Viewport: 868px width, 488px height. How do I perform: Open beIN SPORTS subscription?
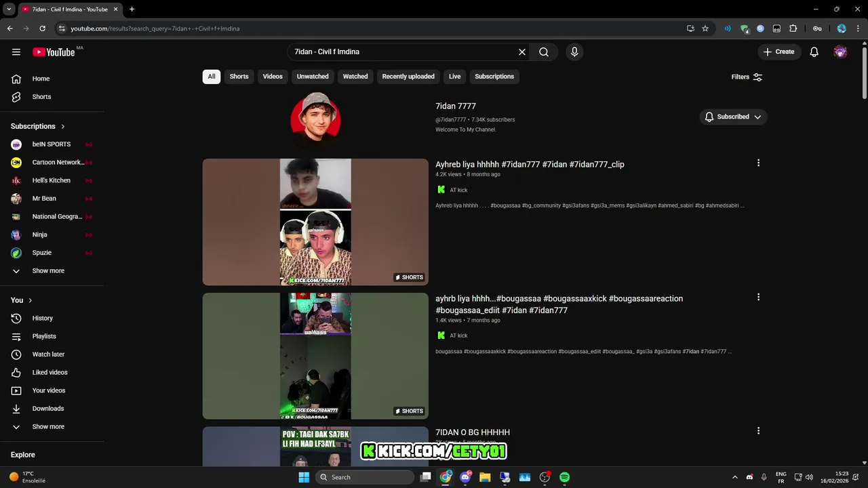[x=52, y=144]
